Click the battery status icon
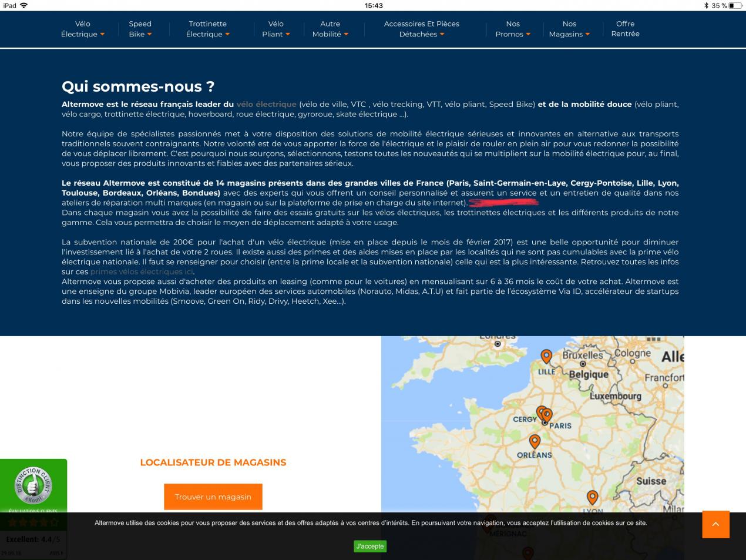Image resolution: width=746 pixels, height=560 pixels. 735,5
